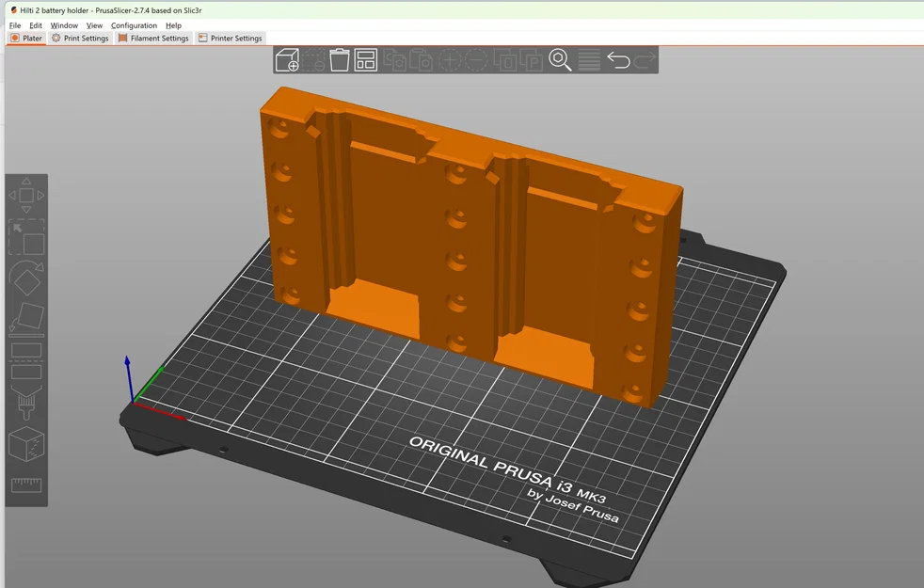Viewport: 924px width, 588px height.
Task: Click the Undo arrow icon
Action: pos(618,60)
